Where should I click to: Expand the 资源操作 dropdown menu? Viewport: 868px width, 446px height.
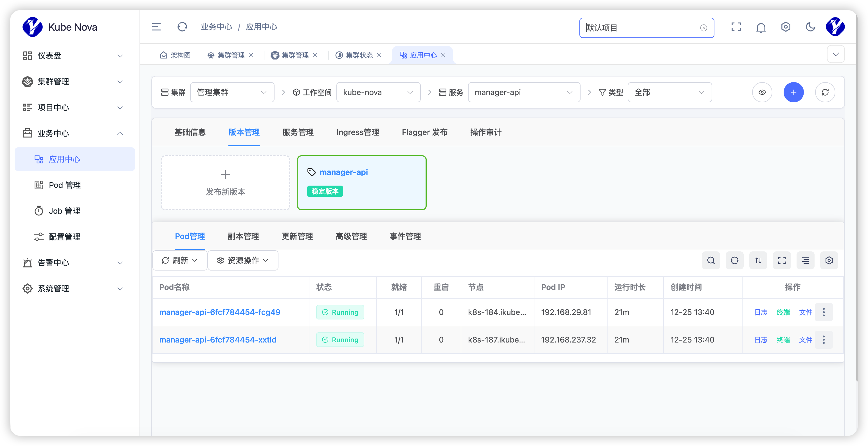tap(243, 260)
